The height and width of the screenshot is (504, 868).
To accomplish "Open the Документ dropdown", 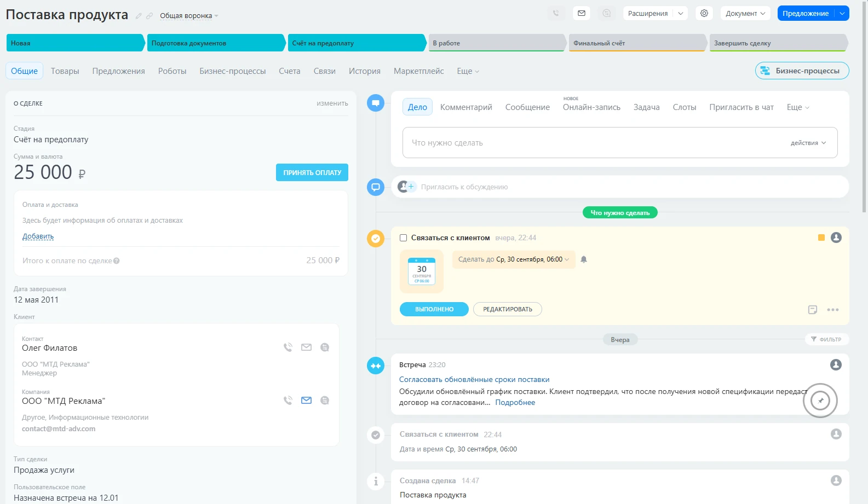I will (745, 13).
